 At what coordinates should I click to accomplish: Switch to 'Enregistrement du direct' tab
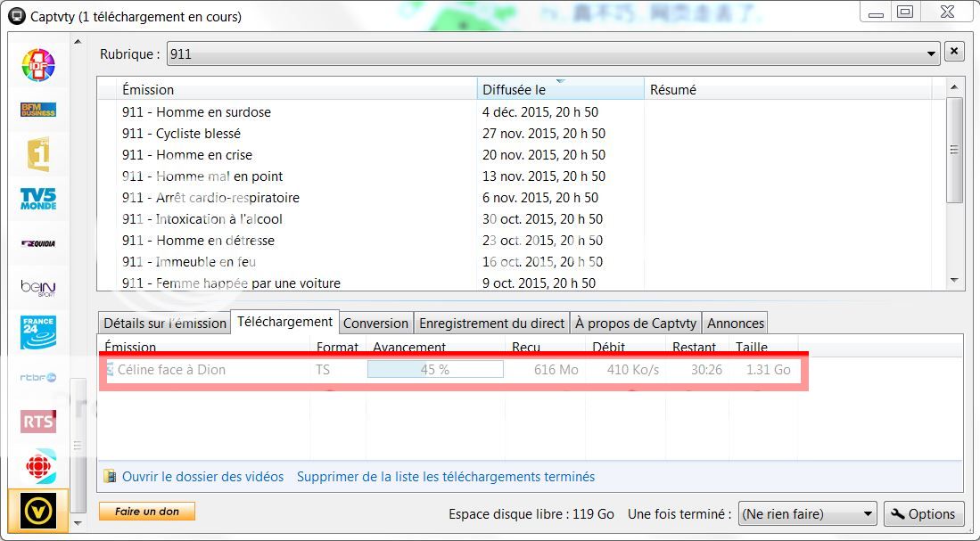pyautogui.click(x=492, y=324)
